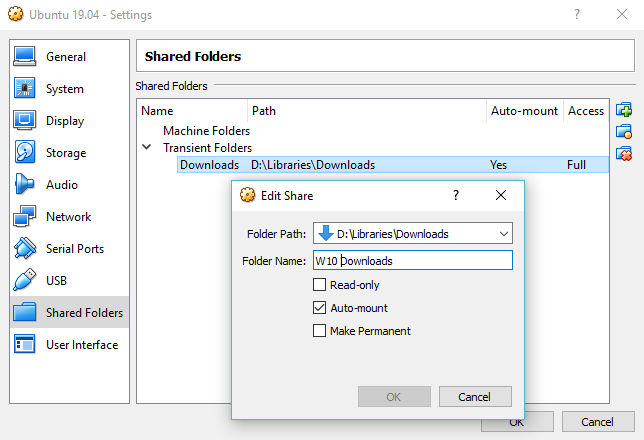Select the Downloads shared folder row name
This screenshot has height=440, width=644.
[x=209, y=165]
